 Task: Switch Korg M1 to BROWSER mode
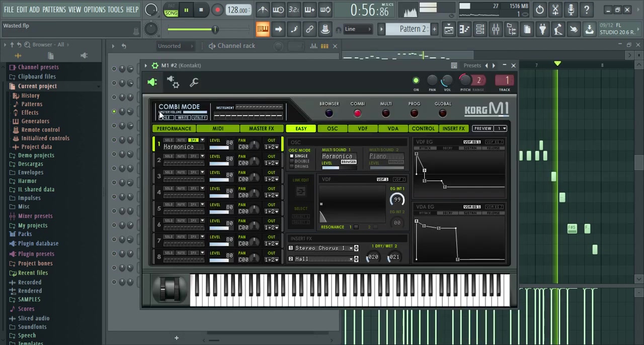coord(329,113)
